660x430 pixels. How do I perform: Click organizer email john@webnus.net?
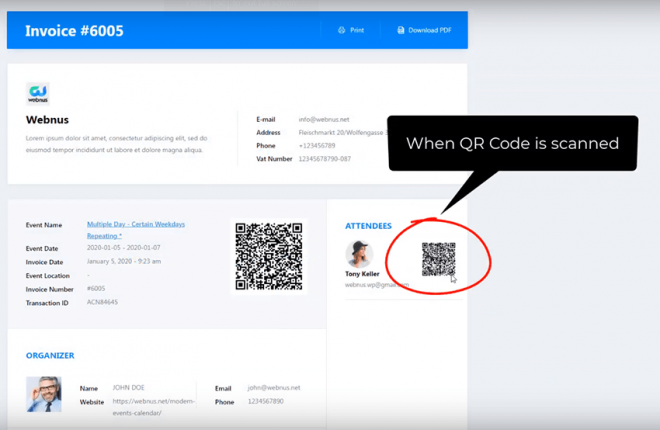(x=274, y=388)
